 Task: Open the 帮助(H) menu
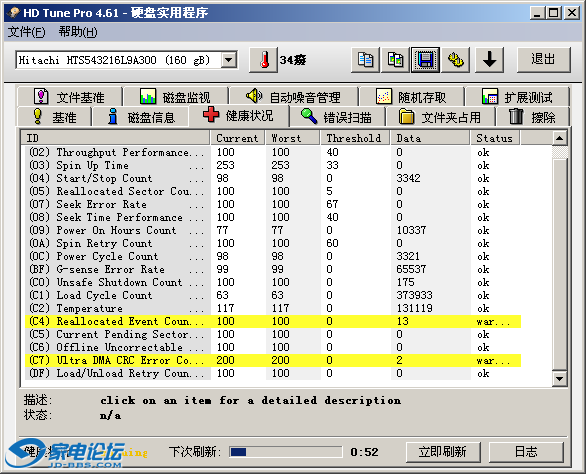point(78,32)
